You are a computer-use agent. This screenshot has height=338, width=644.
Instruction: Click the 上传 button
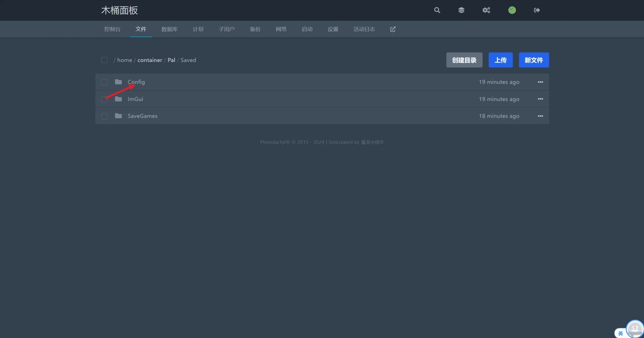pos(501,60)
